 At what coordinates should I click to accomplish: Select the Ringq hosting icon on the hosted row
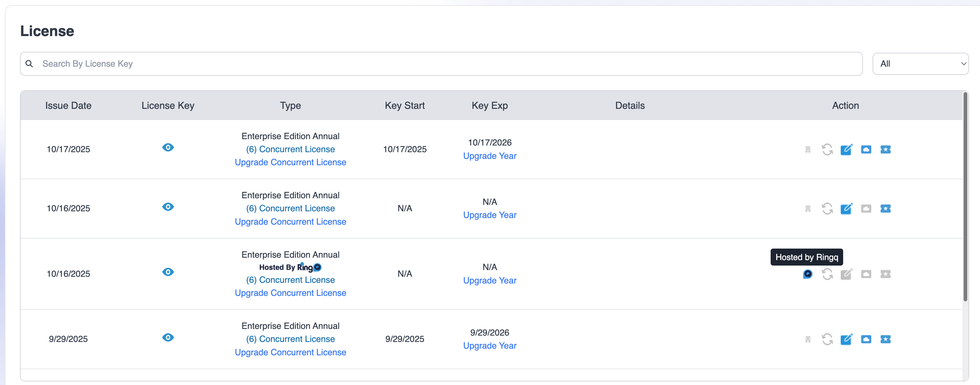click(x=808, y=274)
